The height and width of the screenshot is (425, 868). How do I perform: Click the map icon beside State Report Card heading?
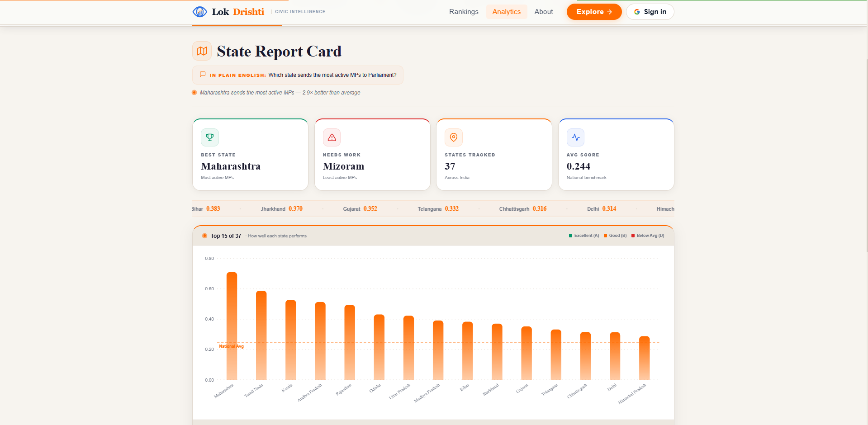click(x=202, y=51)
